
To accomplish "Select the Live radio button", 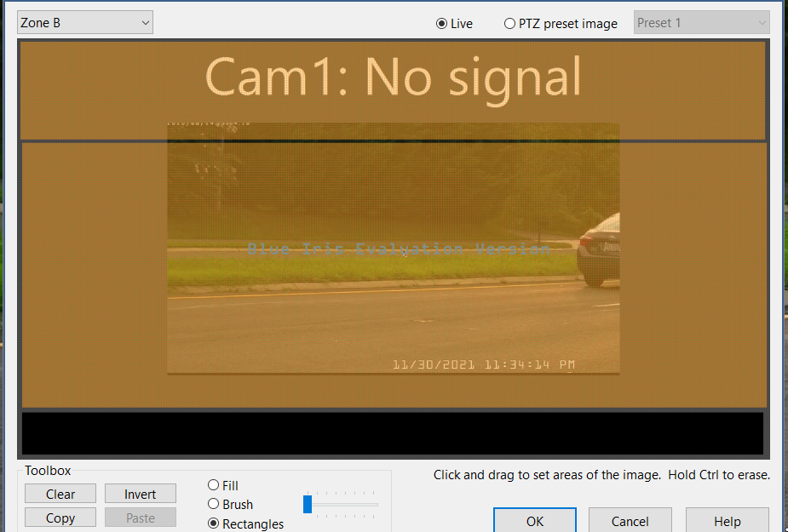I will pos(454,24).
